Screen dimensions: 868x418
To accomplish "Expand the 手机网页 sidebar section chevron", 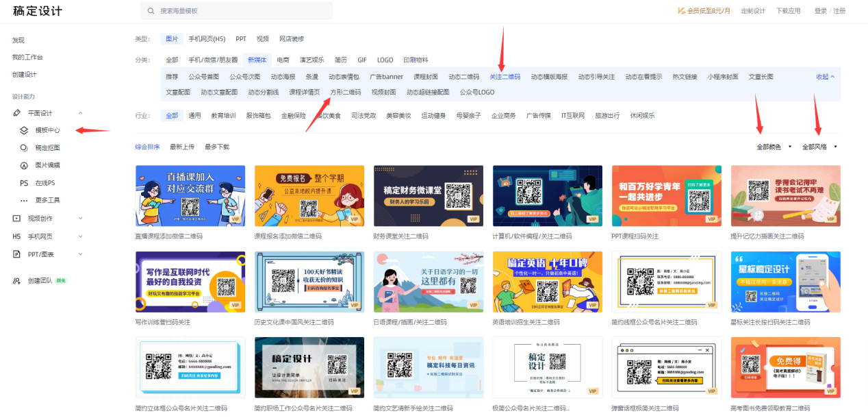I will [x=80, y=236].
